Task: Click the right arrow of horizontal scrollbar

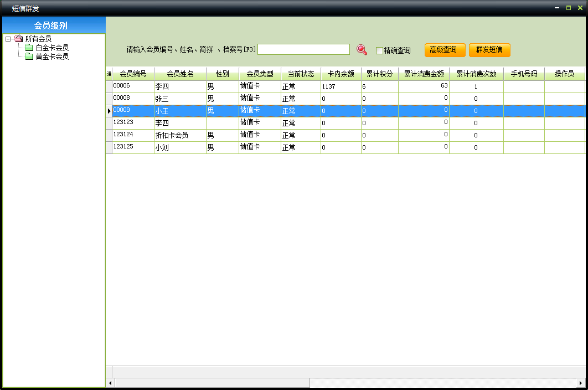Action: click(x=581, y=383)
